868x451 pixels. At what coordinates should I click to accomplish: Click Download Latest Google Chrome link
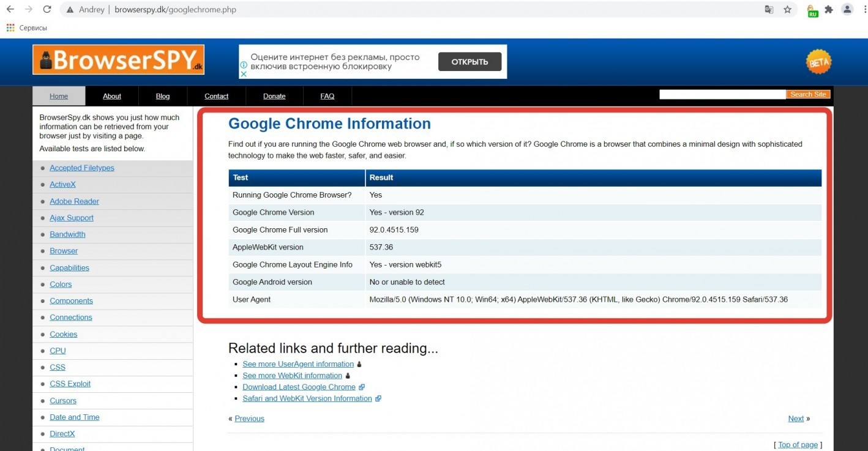point(299,387)
